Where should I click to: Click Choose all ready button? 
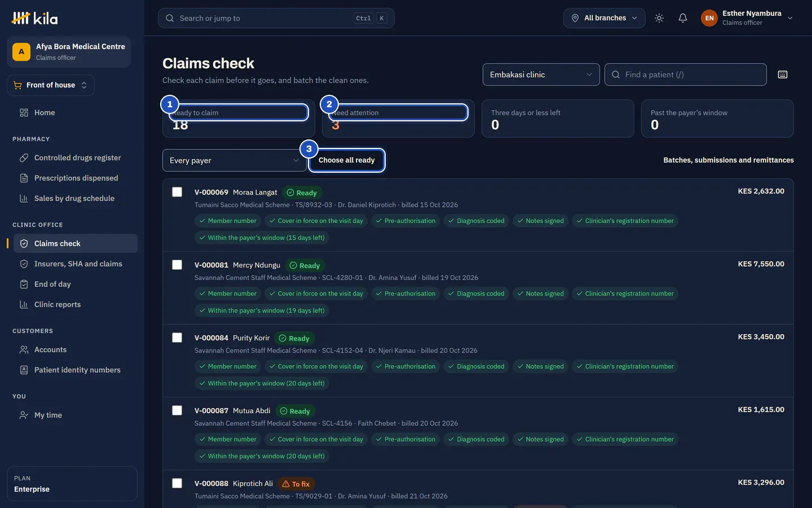click(x=346, y=160)
